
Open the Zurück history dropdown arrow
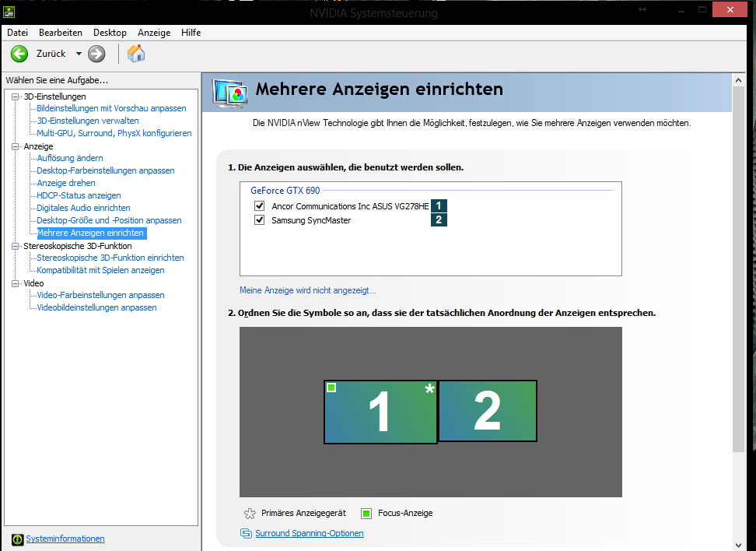pos(79,54)
